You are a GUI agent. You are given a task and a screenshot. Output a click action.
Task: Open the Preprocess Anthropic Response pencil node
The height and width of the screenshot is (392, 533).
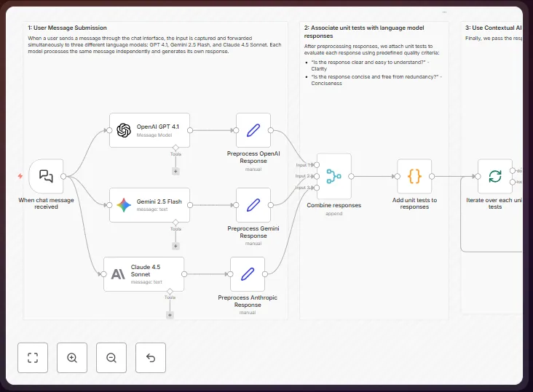[248, 274]
